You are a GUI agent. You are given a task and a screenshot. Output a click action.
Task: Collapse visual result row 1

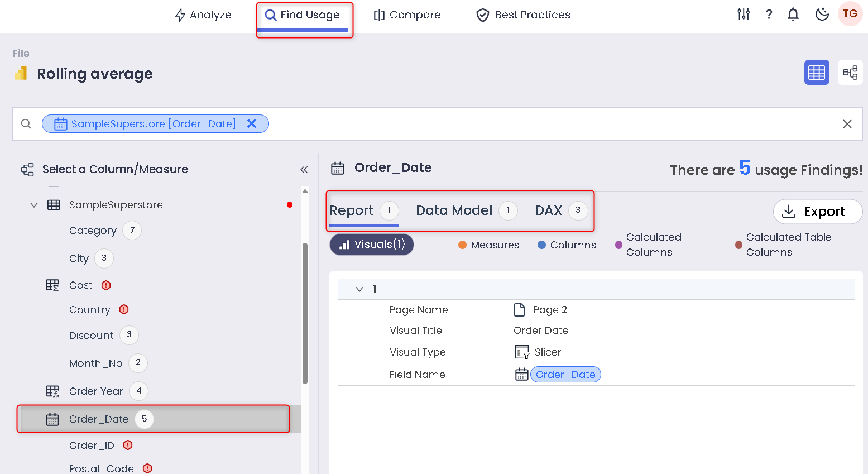359,289
